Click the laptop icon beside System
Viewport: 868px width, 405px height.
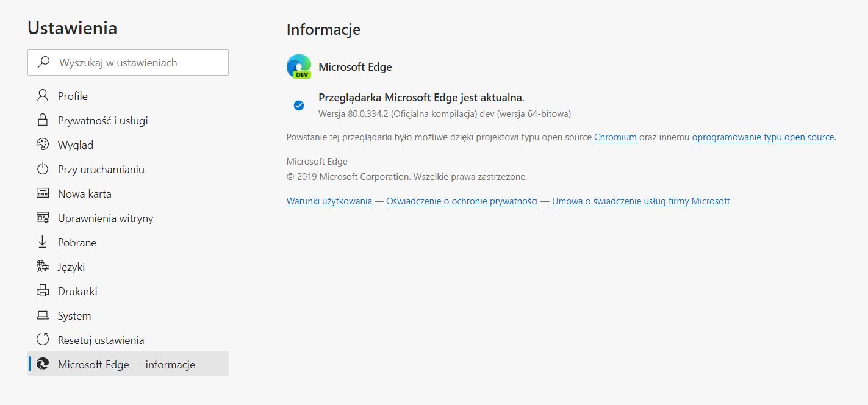coord(42,315)
